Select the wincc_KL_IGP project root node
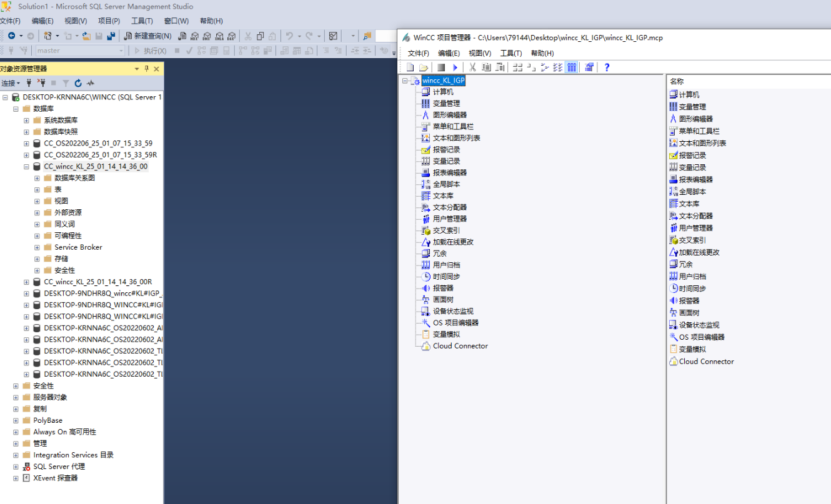 [x=442, y=80]
